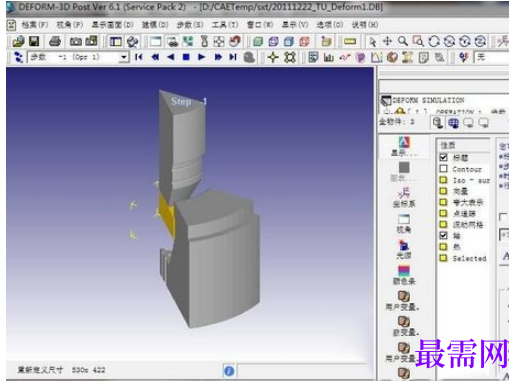527x385 pixels.
Task: Uncheck the first checked title checkbox
Action: (x=444, y=157)
